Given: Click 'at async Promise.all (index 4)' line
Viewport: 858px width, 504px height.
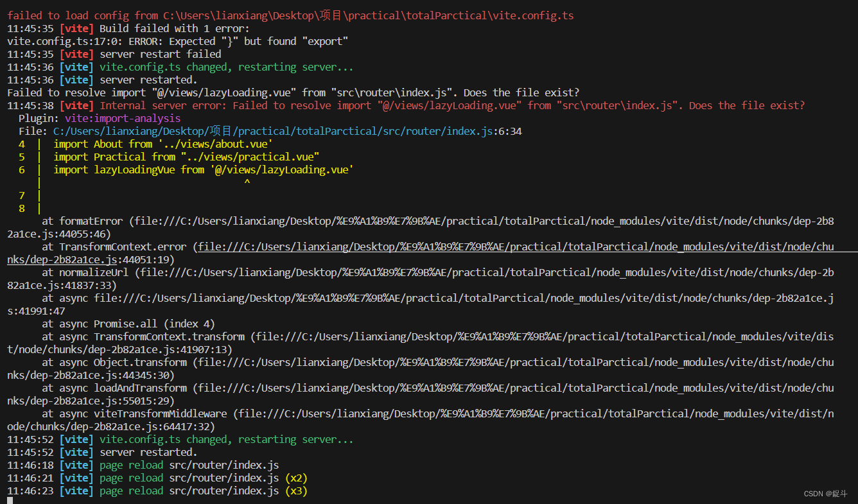Looking at the screenshot, I should (128, 324).
